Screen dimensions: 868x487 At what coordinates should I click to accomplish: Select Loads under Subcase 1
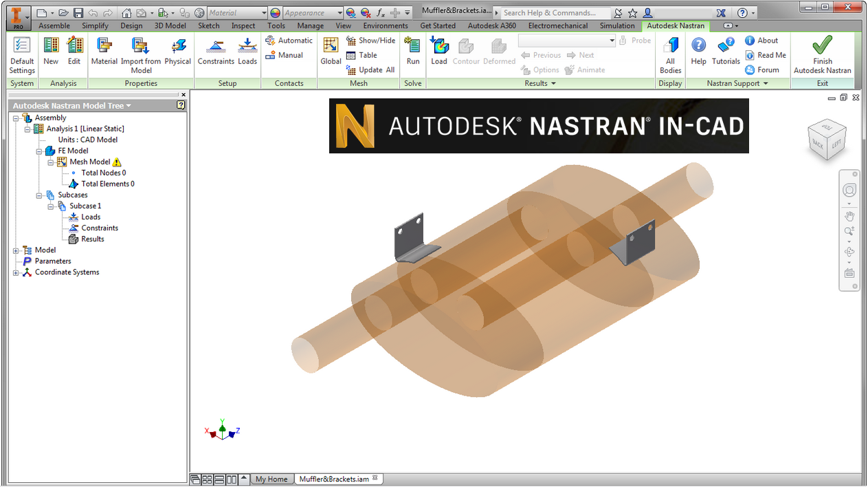coord(91,217)
